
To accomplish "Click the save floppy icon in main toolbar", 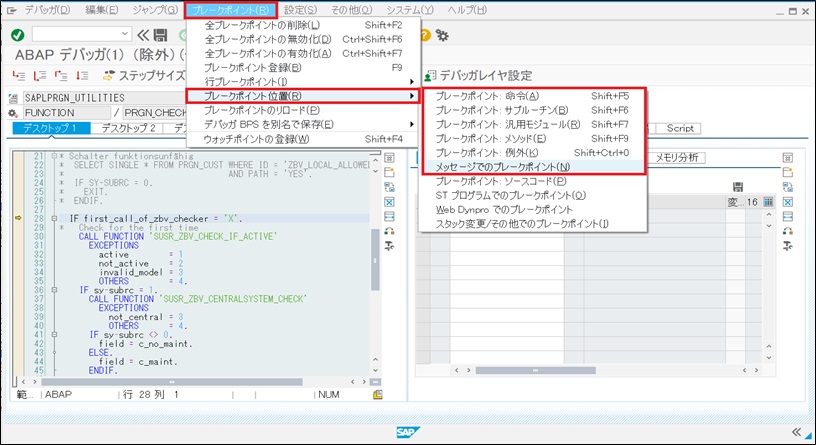I will click(x=160, y=35).
